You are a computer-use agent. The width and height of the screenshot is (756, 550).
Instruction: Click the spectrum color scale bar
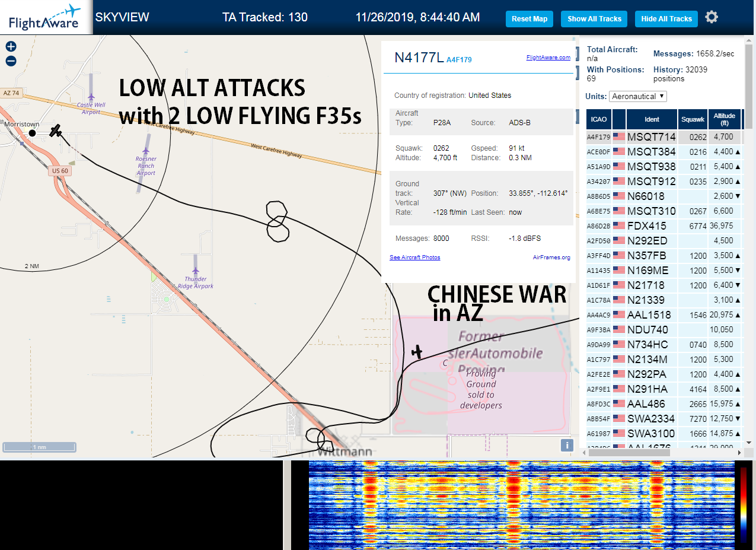(744, 504)
